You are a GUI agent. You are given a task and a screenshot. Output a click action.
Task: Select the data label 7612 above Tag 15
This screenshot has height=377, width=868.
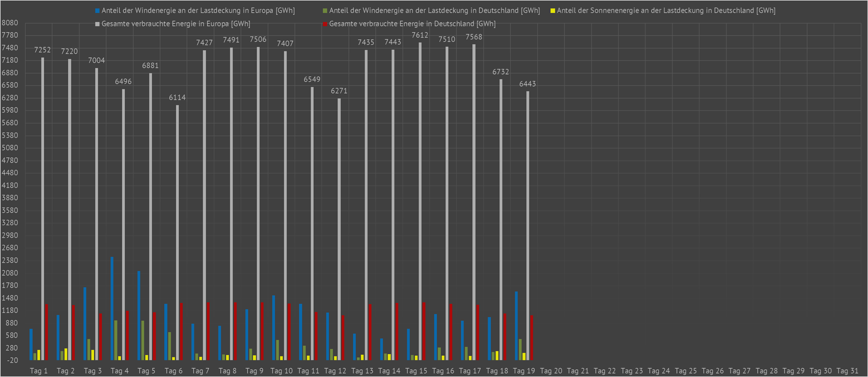click(419, 35)
